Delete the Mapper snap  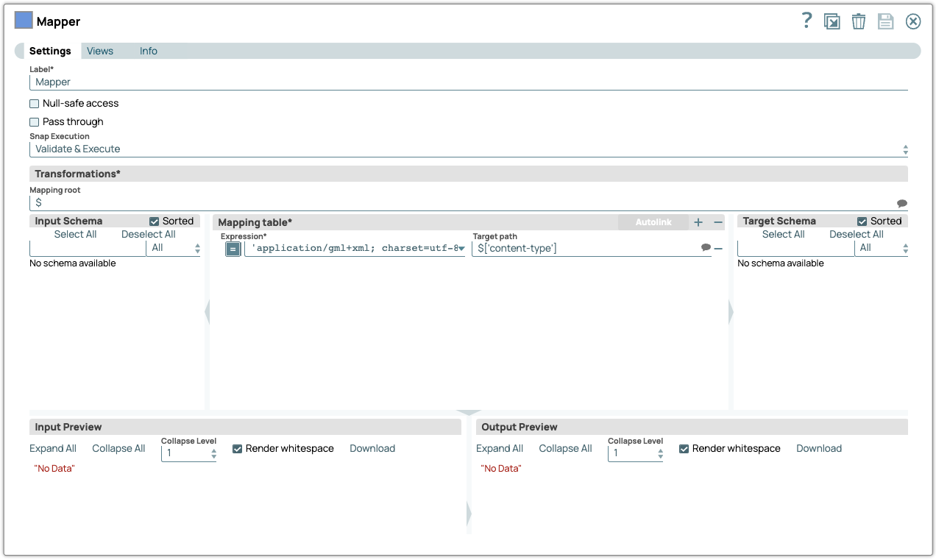coord(858,21)
